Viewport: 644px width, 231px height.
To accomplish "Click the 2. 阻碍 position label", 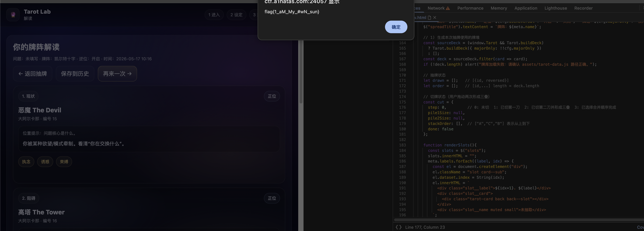I will (x=29, y=198).
